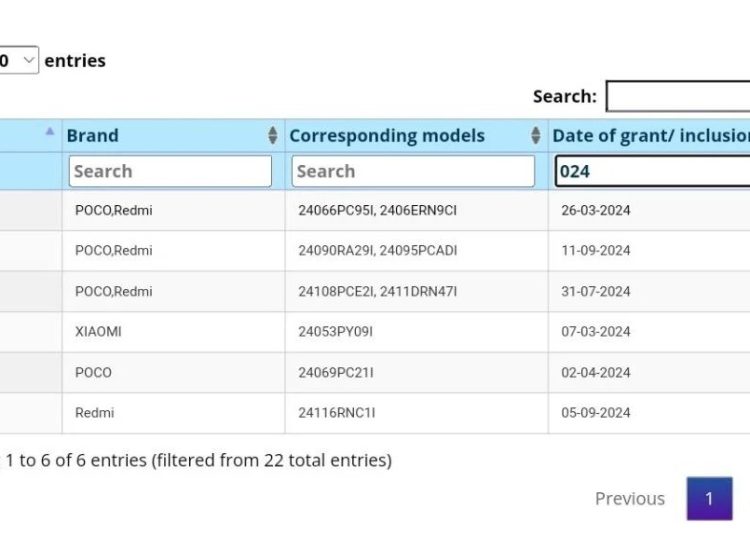Click the Corresponding models column header

pos(417,135)
